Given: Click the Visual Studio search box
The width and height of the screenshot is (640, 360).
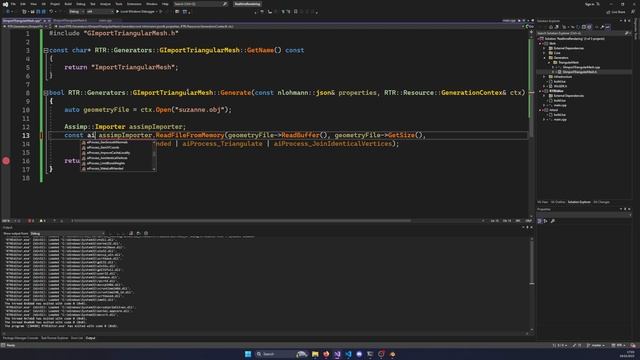Looking at the screenshot, I should tap(200, 4).
